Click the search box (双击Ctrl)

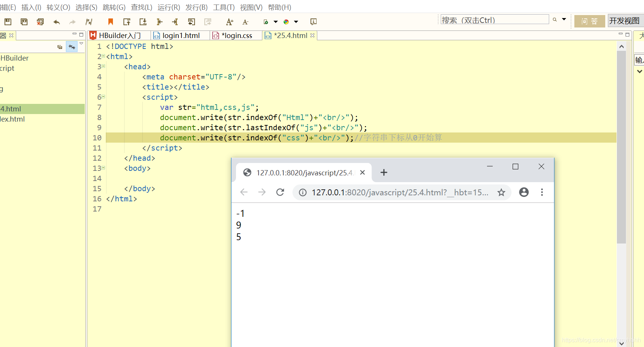pyautogui.click(x=495, y=20)
